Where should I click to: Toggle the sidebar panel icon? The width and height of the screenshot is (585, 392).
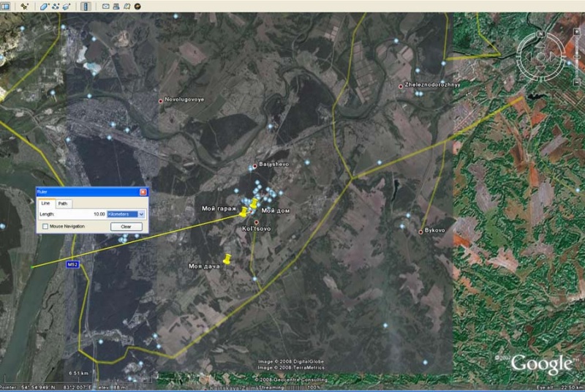click(x=5, y=7)
